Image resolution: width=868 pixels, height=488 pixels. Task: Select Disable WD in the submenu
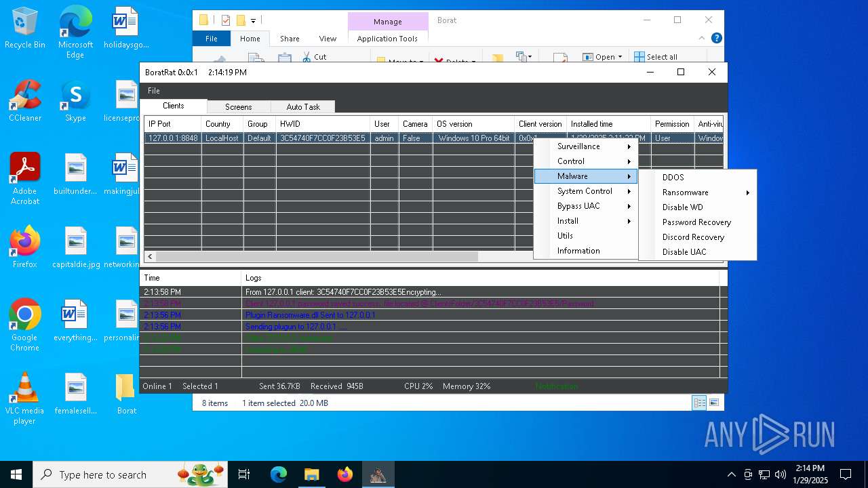(x=698, y=207)
